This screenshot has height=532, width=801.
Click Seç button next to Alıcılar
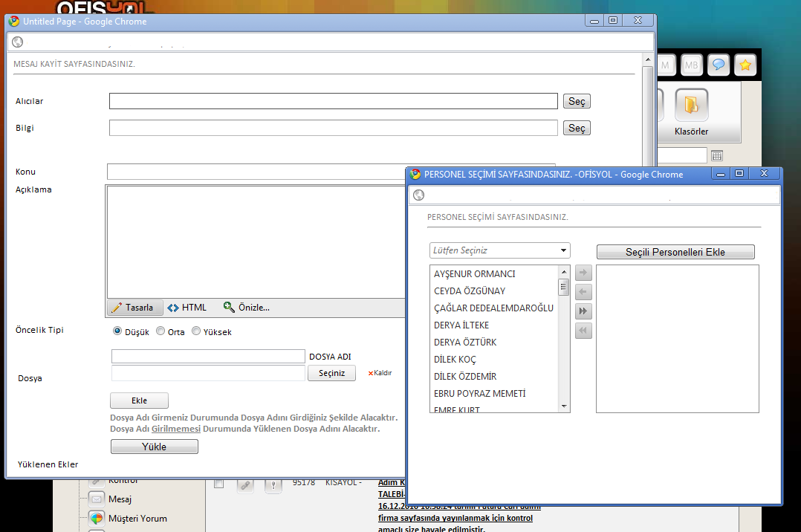click(x=577, y=101)
